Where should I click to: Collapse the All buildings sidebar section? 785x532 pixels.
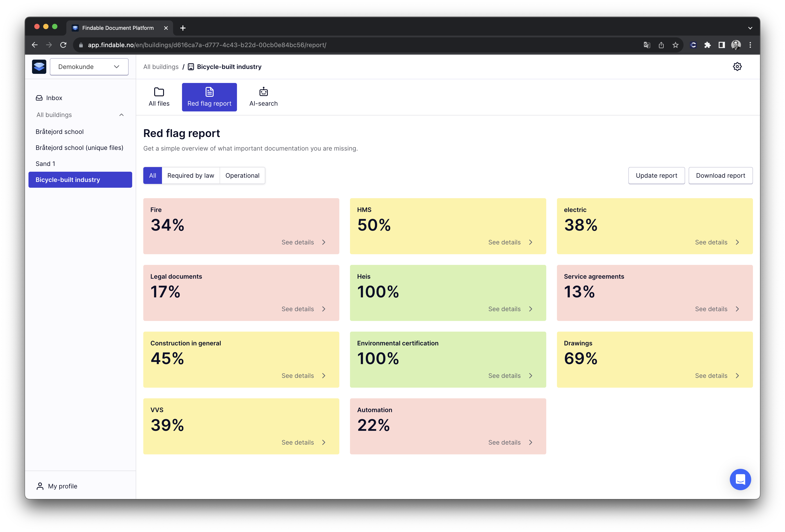[x=121, y=115]
